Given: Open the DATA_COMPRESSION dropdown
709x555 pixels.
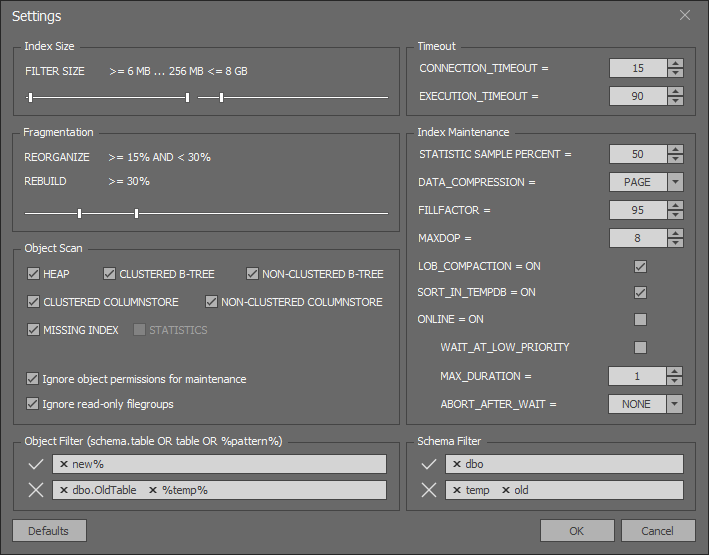Looking at the screenshot, I should pyautogui.click(x=675, y=182).
